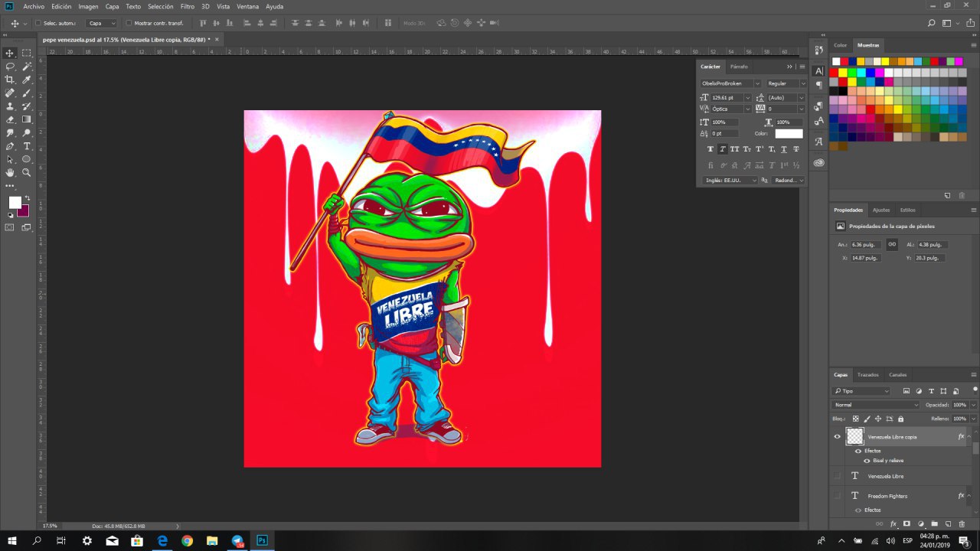The image size is (980, 551).
Task: Select the Lasso tool
Action: [x=10, y=67]
